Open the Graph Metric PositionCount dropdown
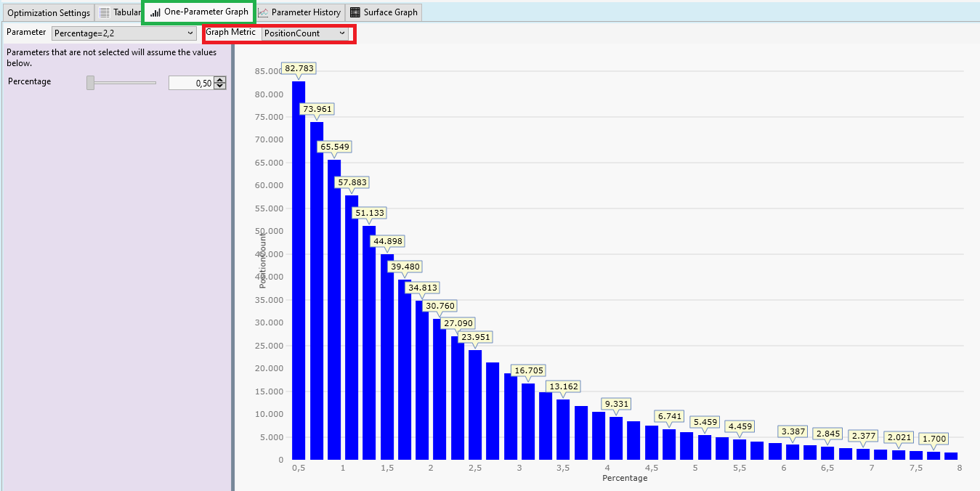Image resolution: width=980 pixels, height=491 pixels. pyautogui.click(x=304, y=33)
